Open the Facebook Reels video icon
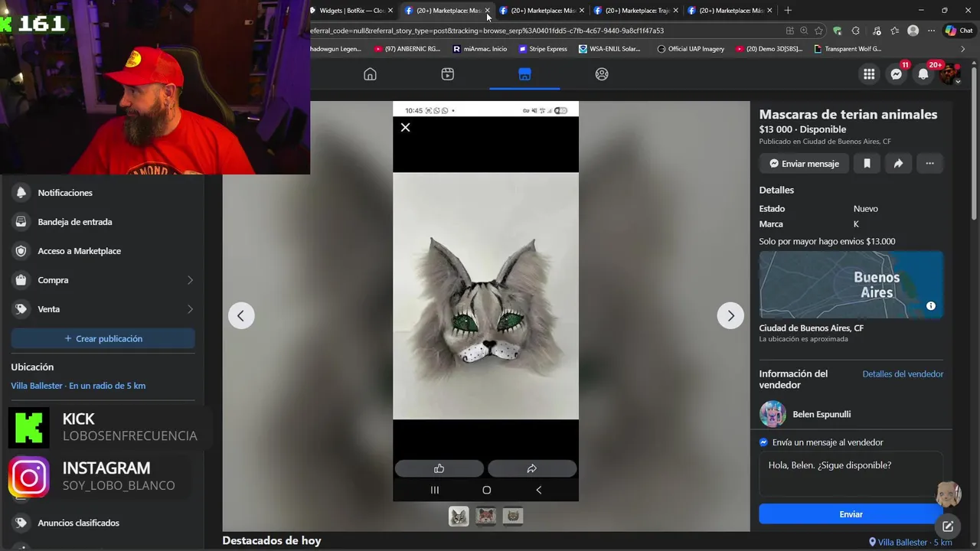The height and width of the screenshot is (551, 980). click(448, 74)
